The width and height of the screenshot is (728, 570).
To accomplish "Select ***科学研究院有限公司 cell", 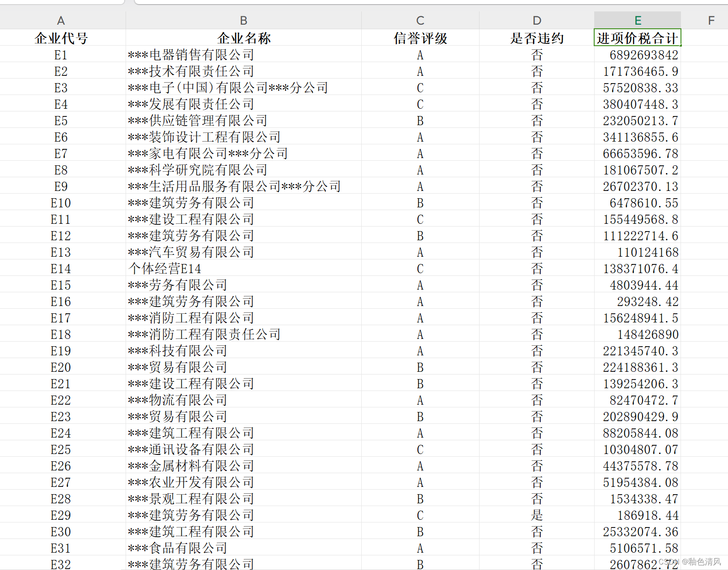I will (243, 170).
